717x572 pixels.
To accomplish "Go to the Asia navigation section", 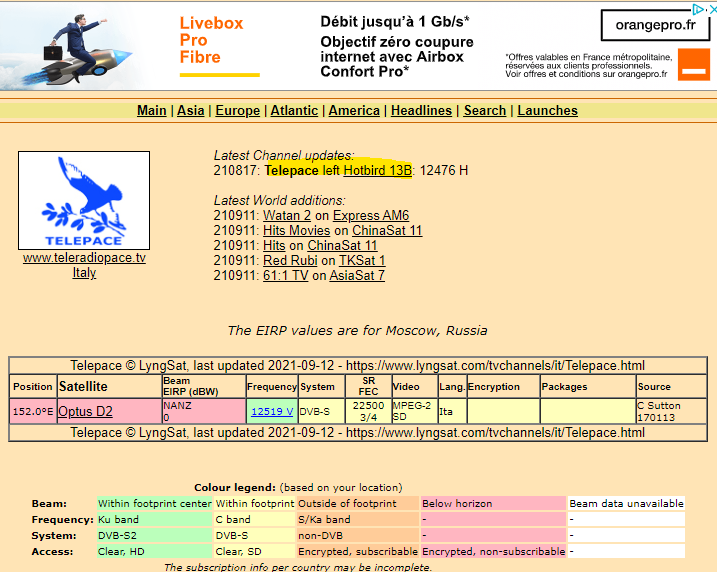I will pos(191,111).
